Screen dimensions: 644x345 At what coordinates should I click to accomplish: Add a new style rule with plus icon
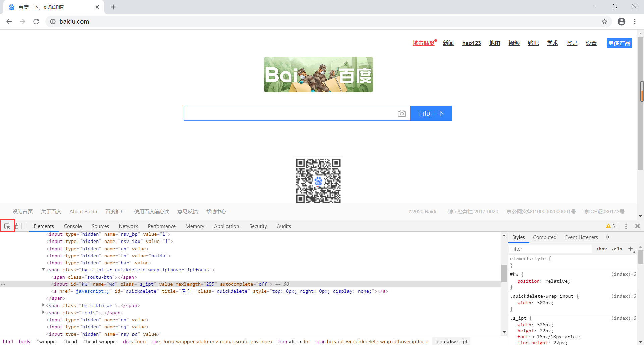[631, 249]
